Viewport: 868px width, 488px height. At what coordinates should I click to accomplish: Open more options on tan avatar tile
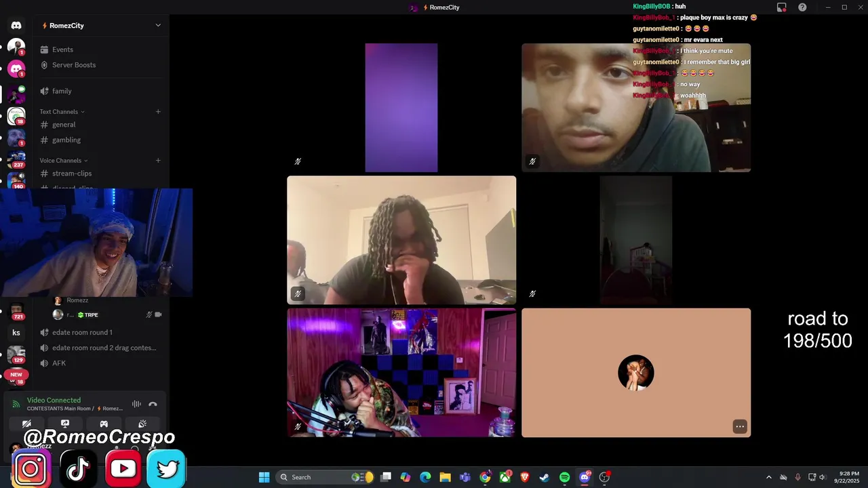tap(740, 426)
